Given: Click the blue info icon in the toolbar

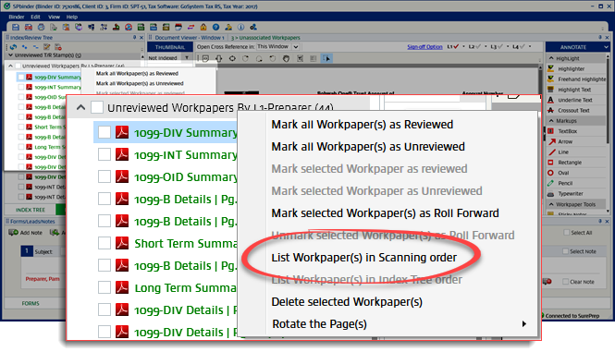Looking at the screenshot, I should tap(240, 27).
